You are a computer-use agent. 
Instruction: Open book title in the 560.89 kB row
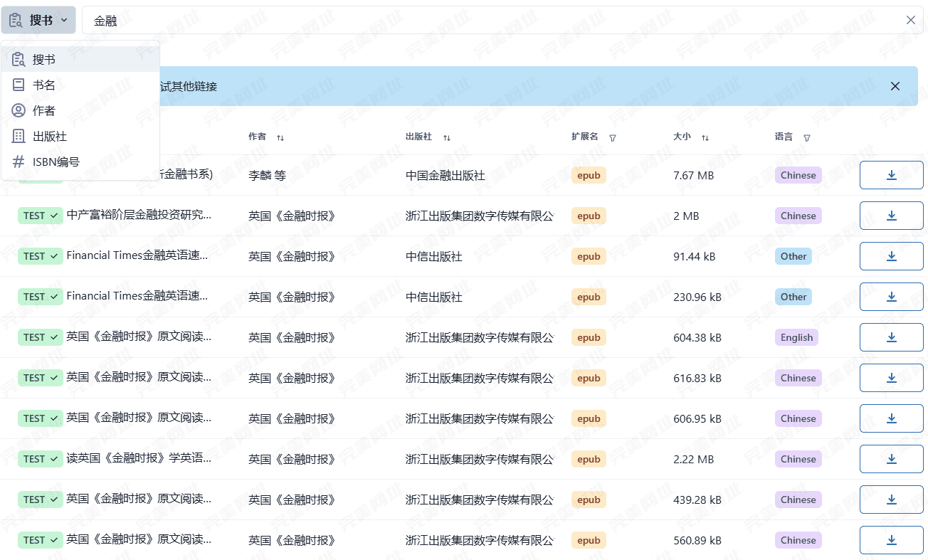tap(139, 539)
